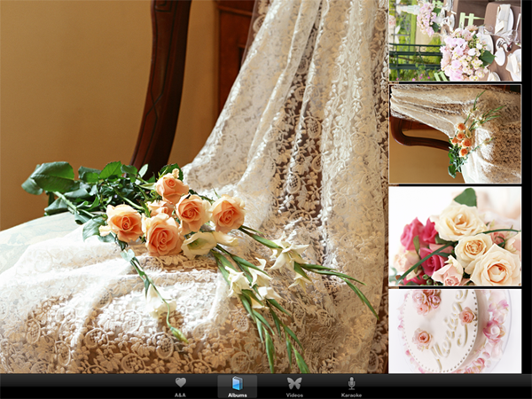Open the A&A tab heart icon
Image resolution: width=532 pixels, height=399 pixels.
(180, 382)
